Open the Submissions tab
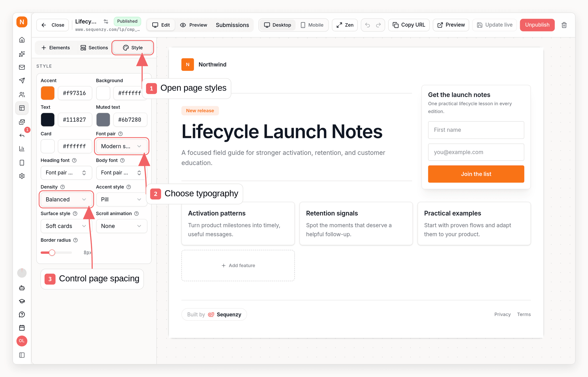 232,25
